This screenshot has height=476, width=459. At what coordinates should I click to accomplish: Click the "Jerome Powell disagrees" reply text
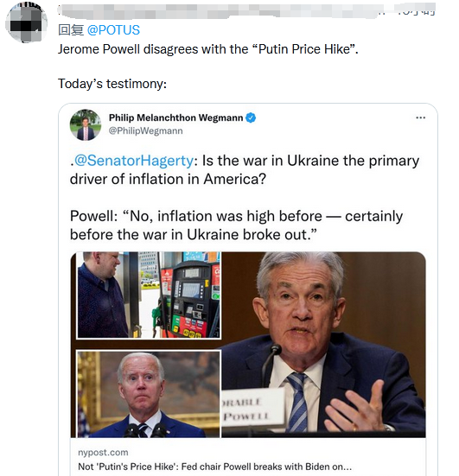[x=208, y=49]
